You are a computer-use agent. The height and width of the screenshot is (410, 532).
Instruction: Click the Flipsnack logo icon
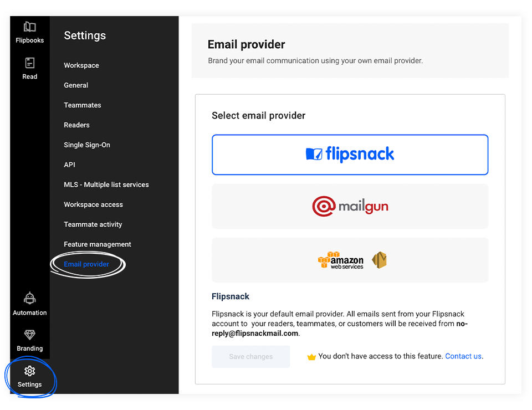coord(316,153)
